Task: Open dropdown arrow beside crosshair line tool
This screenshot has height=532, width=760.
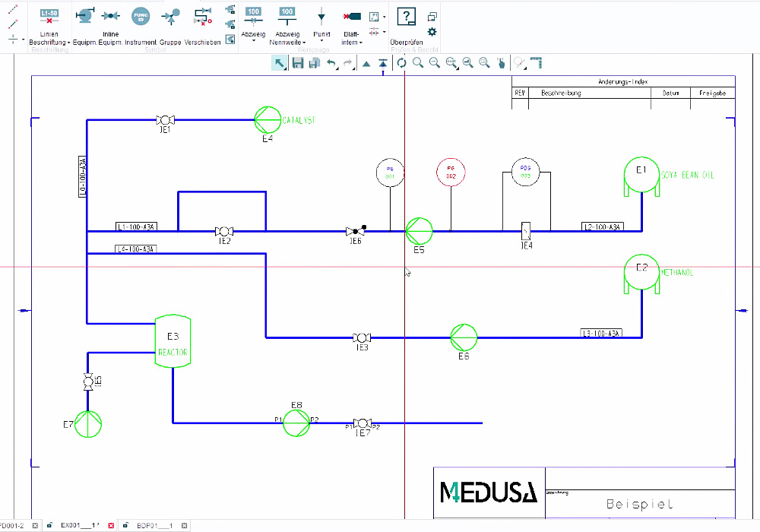Action: 24,40
